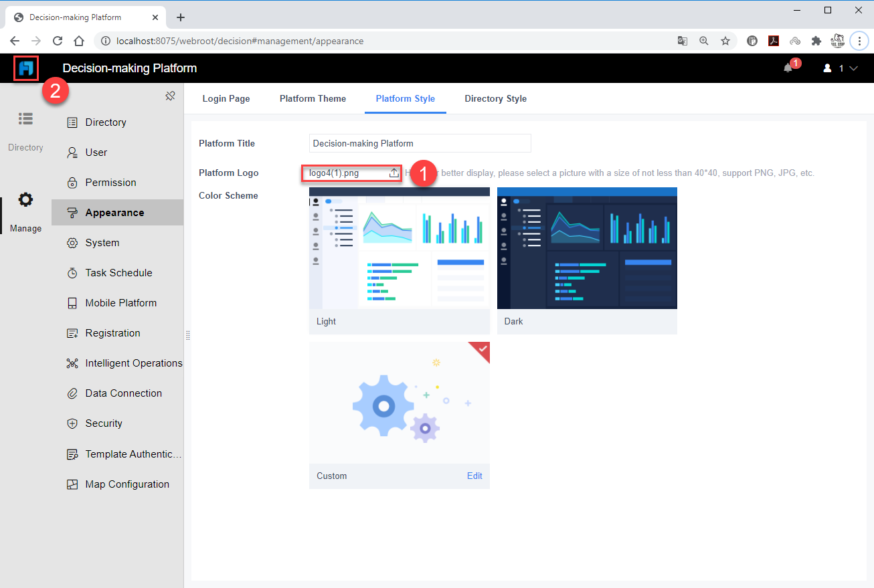Click the upload icon in Platform Logo field
874x588 pixels.
pyautogui.click(x=394, y=173)
